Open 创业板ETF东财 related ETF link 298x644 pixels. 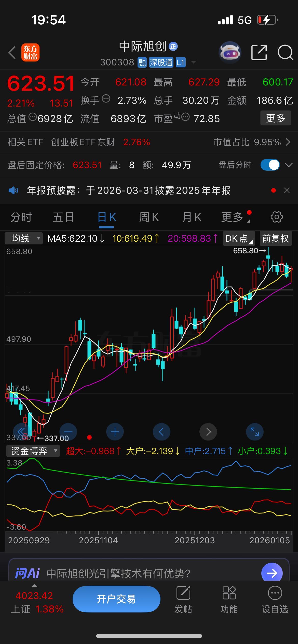[x=83, y=142]
